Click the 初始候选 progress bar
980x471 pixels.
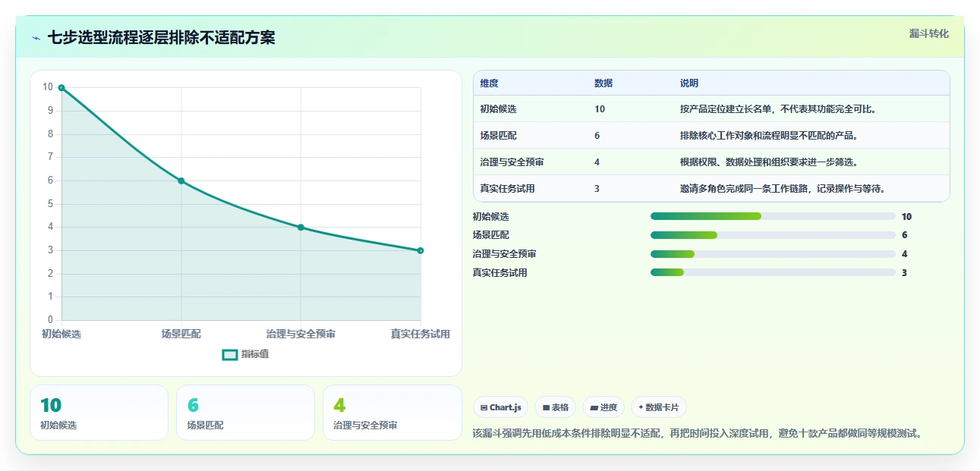[x=773, y=217]
